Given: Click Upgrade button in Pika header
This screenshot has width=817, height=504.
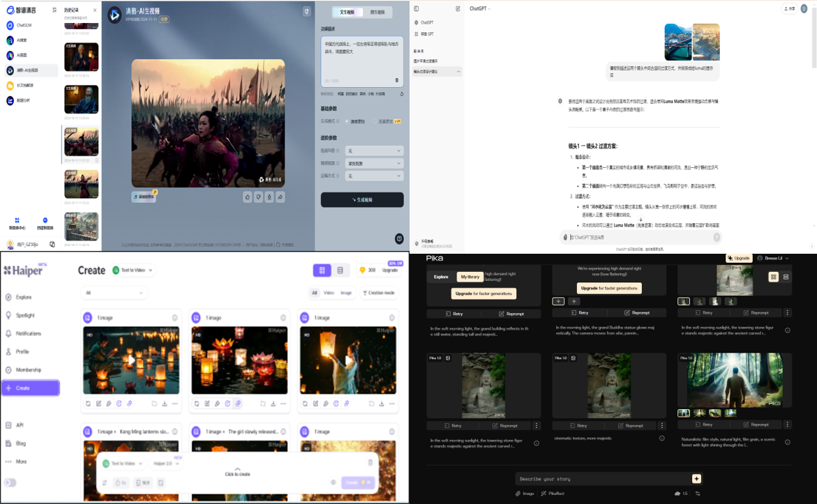Looking at the screenshot, I should 739,259.
